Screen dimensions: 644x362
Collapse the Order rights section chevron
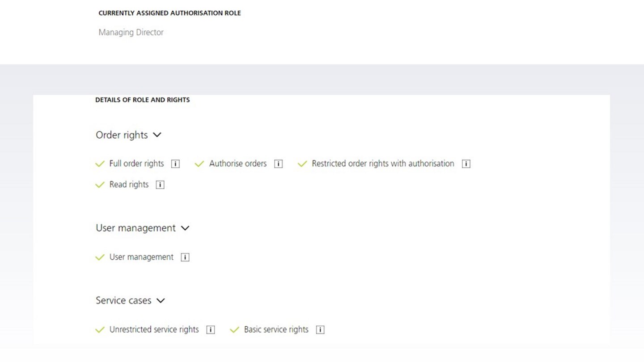point(157,135)
